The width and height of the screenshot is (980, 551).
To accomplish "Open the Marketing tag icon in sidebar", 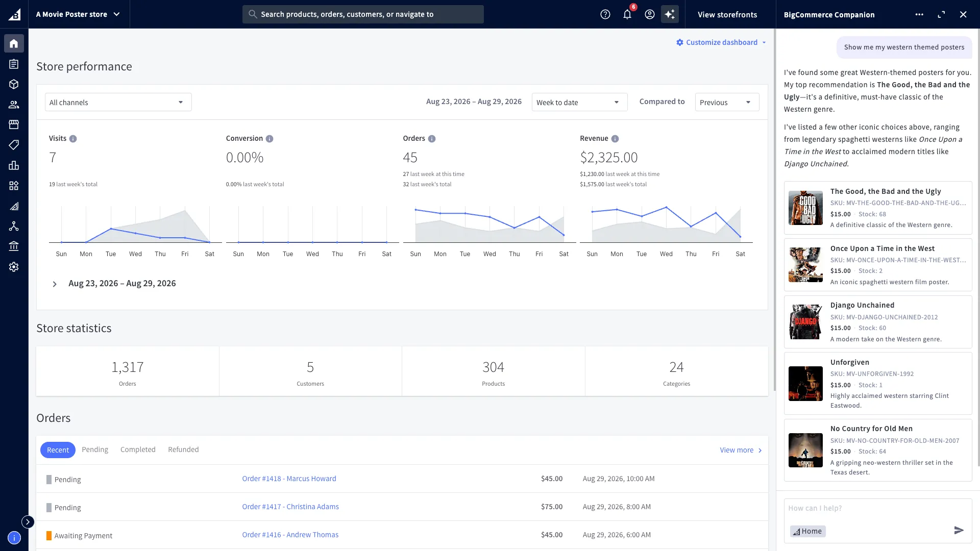I will click(14, 145).
